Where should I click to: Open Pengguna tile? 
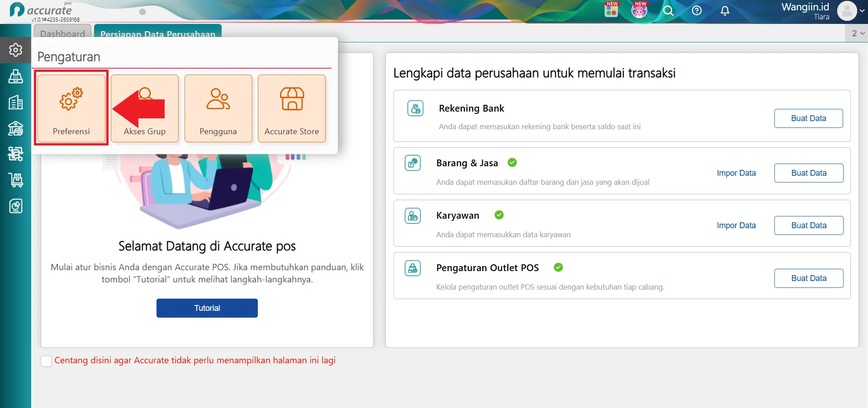click(218, 108)
